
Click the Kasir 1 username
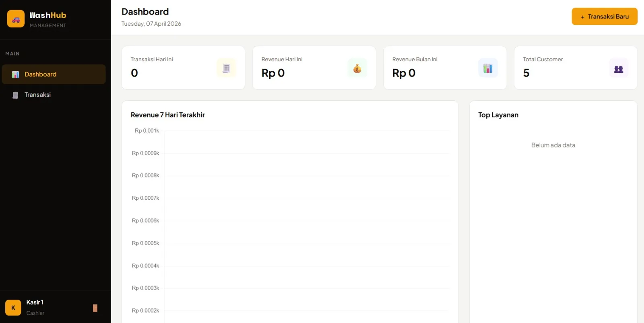pyautogui.click(x=35, y=302)
